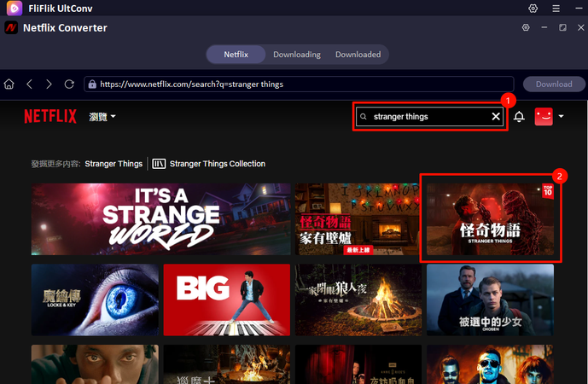Open the werewolf campfire thumbnail

click(358, 300)
